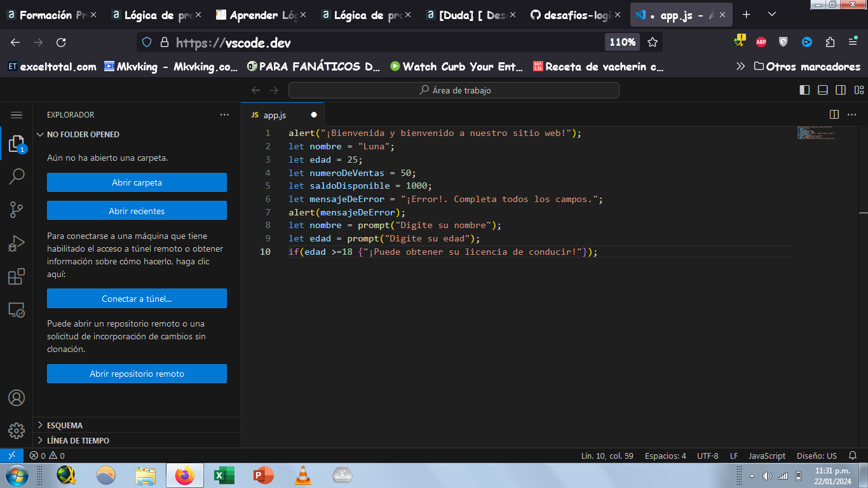This screenshot has height=488, width=868.
Task: Open errors and warnings in status bar
Action: point(47,456)
